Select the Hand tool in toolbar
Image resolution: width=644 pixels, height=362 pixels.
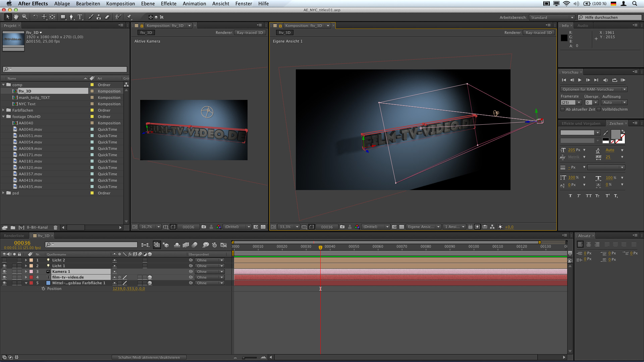click(x=16, y=17)
